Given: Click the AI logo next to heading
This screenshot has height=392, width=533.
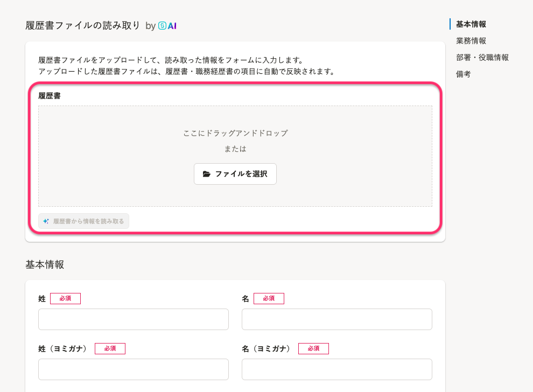Looking at the screenshot, I should [x=167, y=26].
